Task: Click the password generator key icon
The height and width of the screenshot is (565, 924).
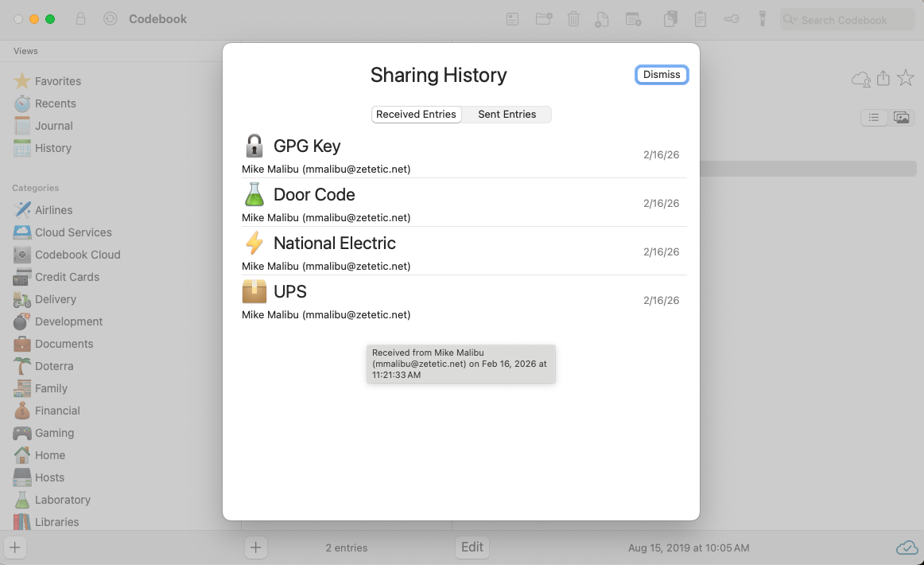Action: click(731, 18)
